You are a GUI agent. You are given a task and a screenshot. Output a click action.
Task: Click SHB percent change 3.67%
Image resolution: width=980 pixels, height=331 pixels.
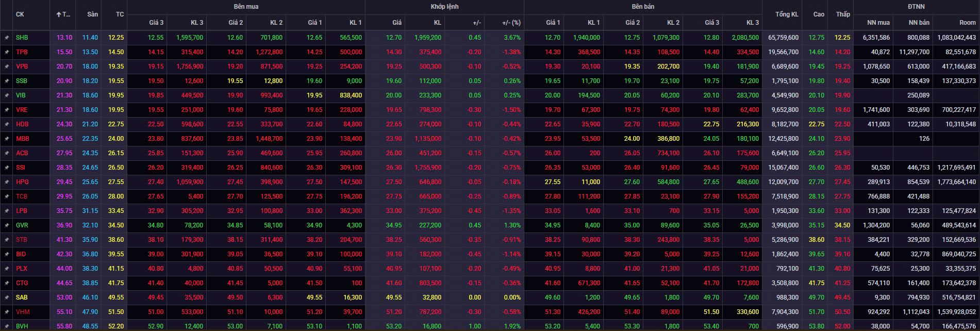coord(512,38)
